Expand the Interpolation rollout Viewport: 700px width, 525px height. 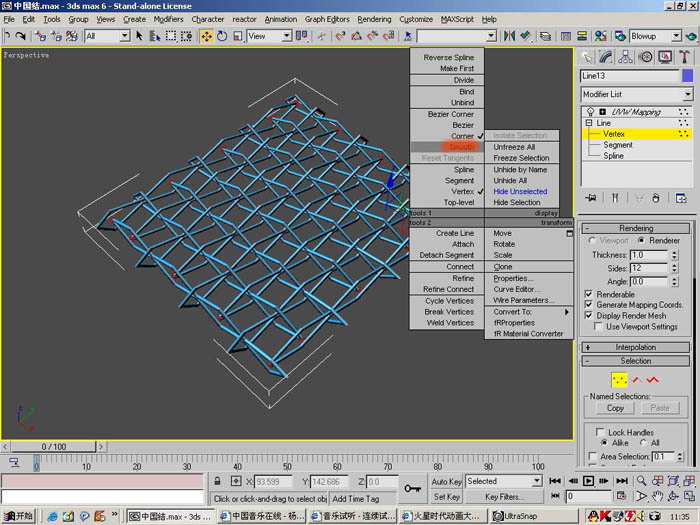636,347
